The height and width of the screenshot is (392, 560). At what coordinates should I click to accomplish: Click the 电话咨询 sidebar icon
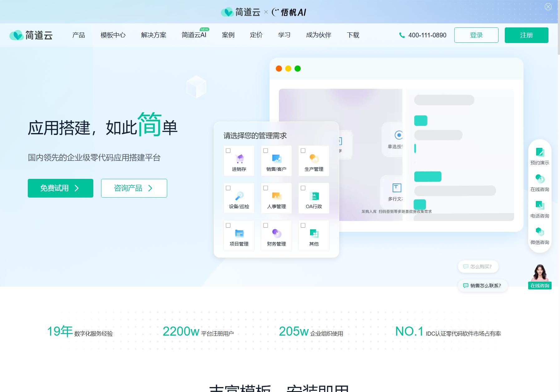540,205
